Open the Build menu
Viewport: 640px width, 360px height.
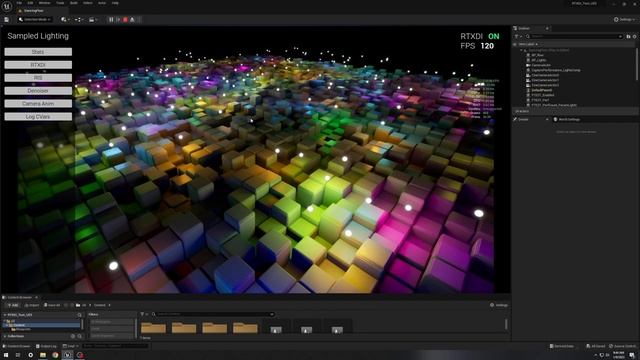[x=73, y=3]
